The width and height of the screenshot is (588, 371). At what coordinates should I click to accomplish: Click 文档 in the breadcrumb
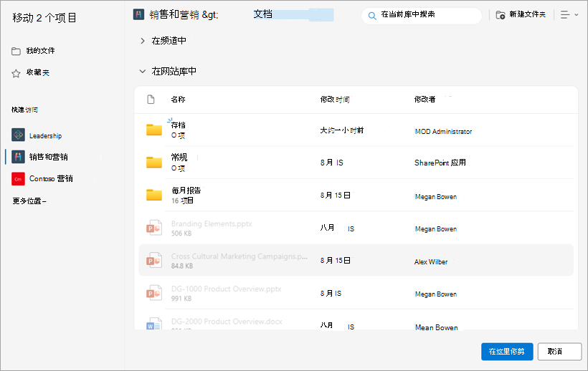point(263,14)
